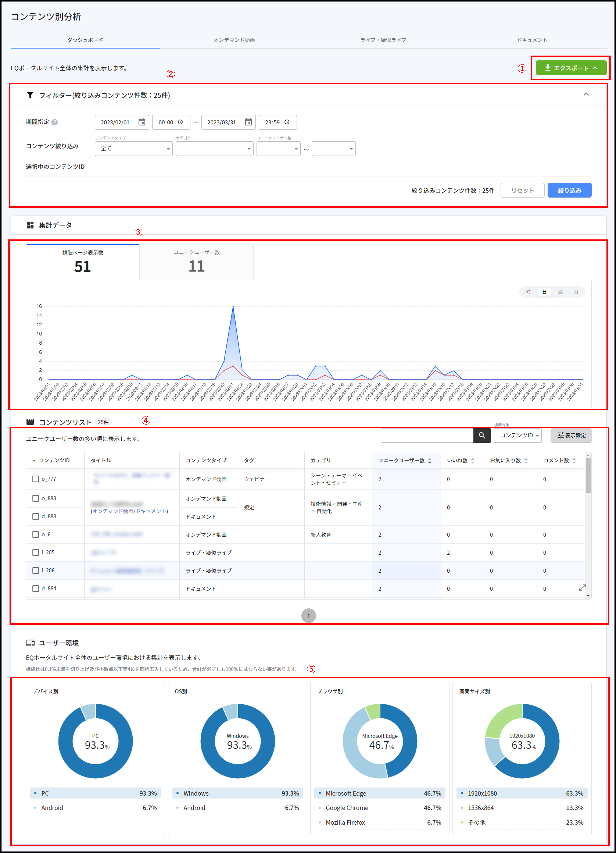Click the コンテンツリスト clapperboard icon
Image resolution: width=616 pixels, height=853 pixels.
(x=30, y=422)
